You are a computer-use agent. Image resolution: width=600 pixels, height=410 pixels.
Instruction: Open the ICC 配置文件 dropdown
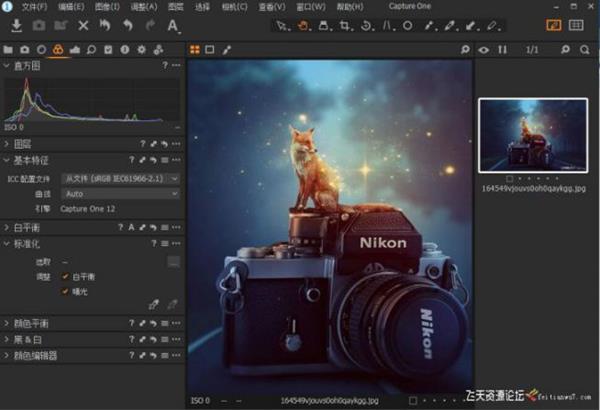pos(119,178)
